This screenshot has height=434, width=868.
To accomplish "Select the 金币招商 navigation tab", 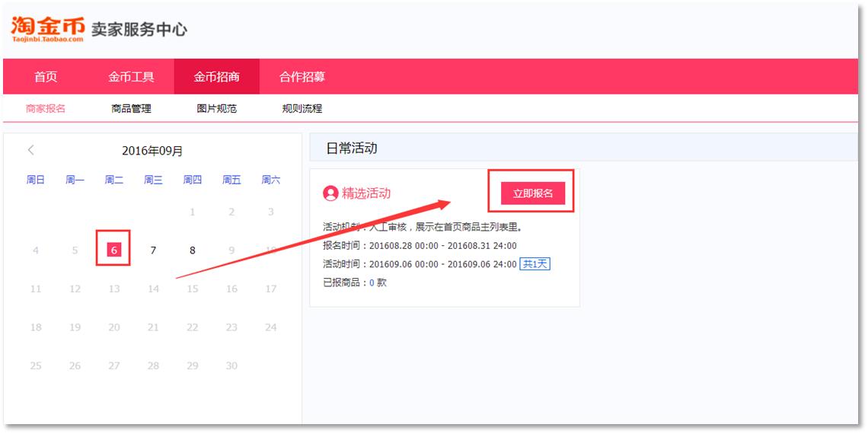I will coord(216,77).
